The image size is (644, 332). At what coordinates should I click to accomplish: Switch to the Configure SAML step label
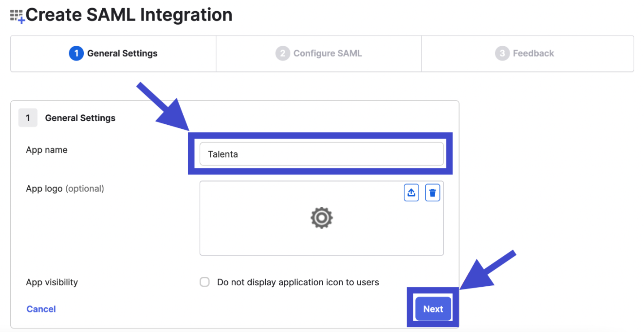tap(328, 53)
